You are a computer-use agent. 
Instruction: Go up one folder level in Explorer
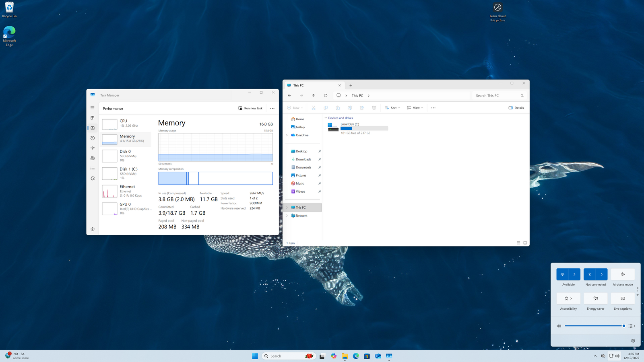[314, 96]
